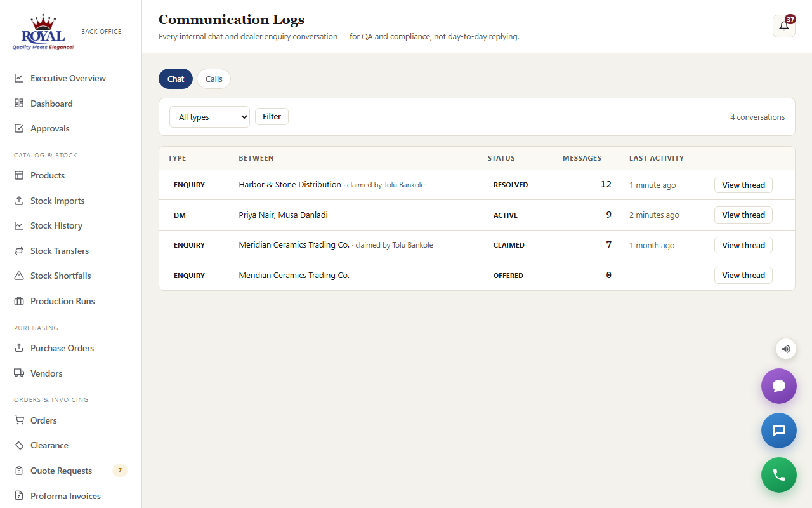Viewport: 812px width, 508px height.
Task: Click the LAST ACTIVITY column header
Action: pos(657,158)
